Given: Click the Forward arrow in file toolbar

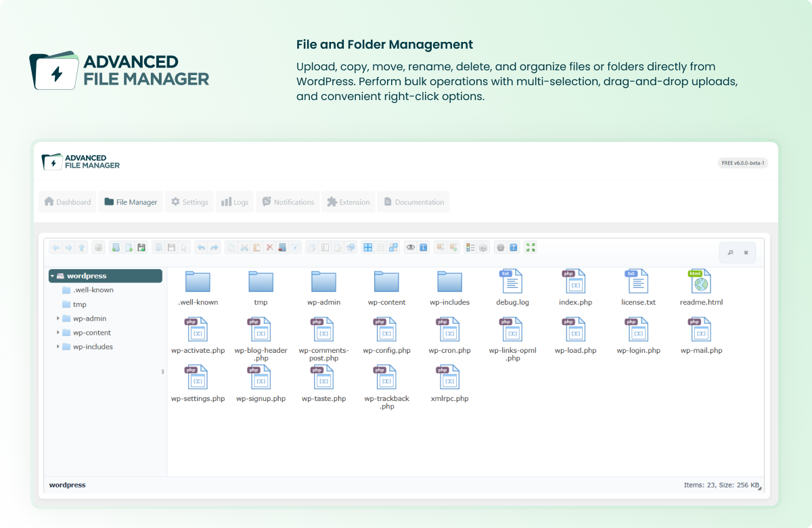Looking at the screenshot, I should [68, 248].
